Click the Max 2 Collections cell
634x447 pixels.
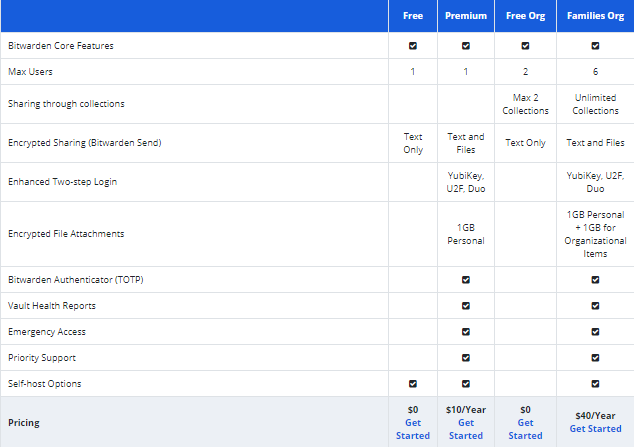pyautogui.click(x=525, y=104)
